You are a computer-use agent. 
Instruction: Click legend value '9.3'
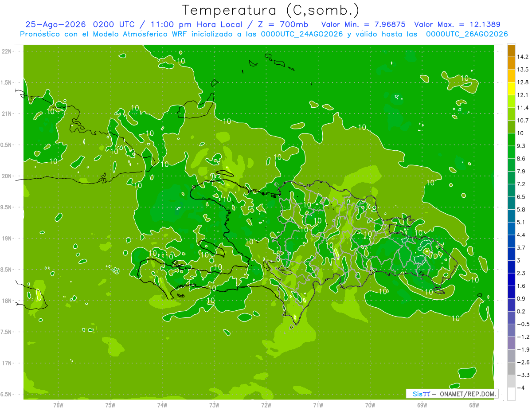click(x=521, y=146)
